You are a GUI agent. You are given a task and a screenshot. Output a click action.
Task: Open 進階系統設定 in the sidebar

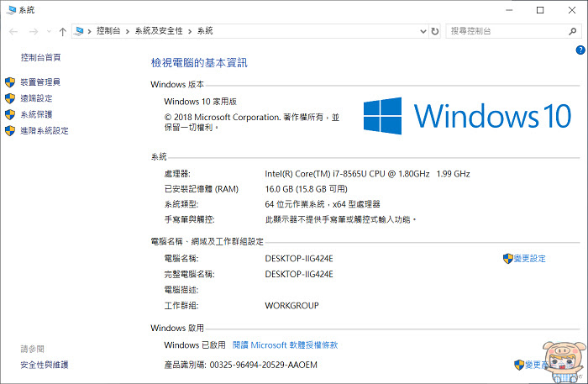tap(45, 130)
